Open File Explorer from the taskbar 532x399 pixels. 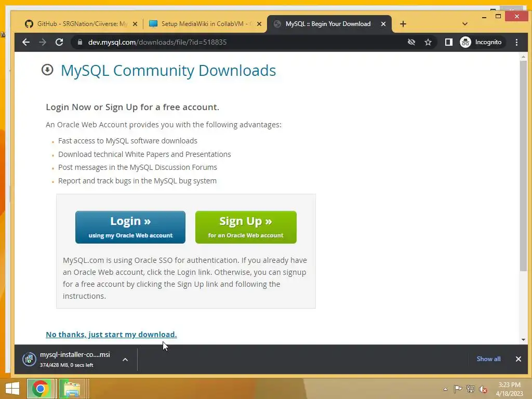72,389
